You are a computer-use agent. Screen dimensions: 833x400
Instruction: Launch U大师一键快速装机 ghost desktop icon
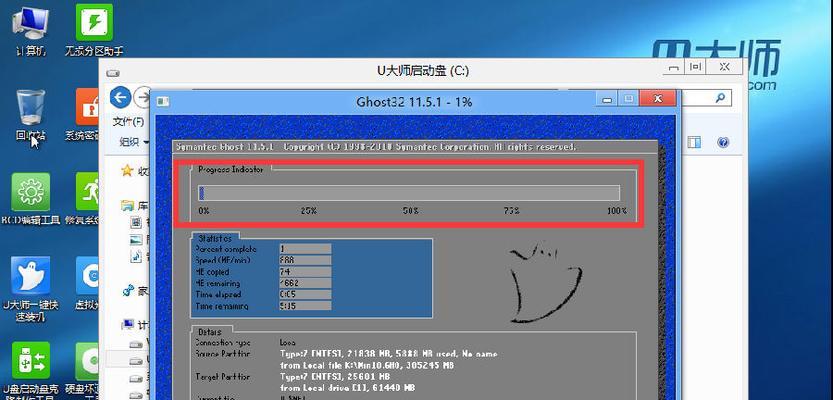31,288
